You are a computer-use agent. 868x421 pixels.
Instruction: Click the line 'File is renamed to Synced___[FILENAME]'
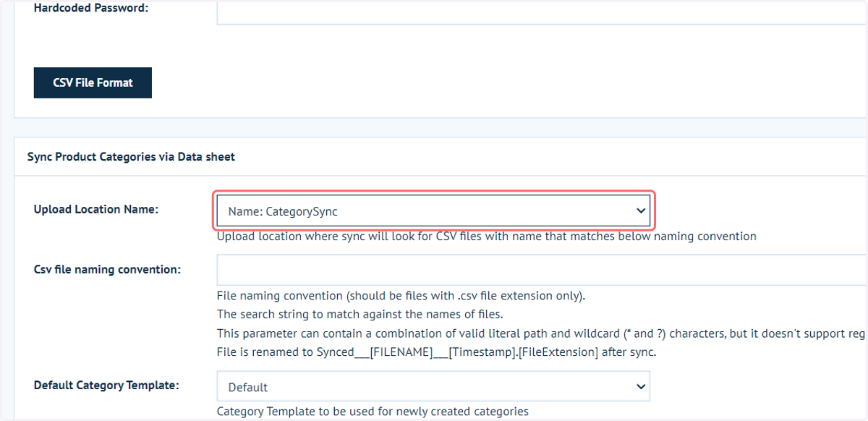[x=436, y=352]
